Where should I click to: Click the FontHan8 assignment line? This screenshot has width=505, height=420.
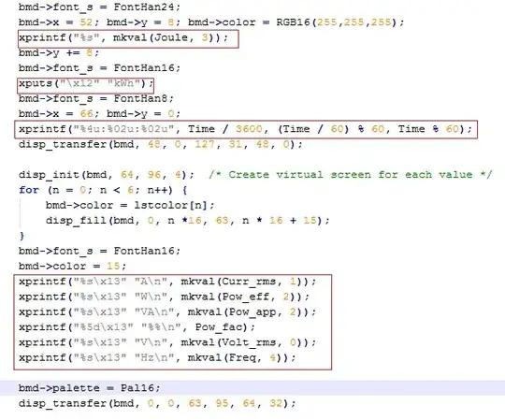tap(96, 98)
